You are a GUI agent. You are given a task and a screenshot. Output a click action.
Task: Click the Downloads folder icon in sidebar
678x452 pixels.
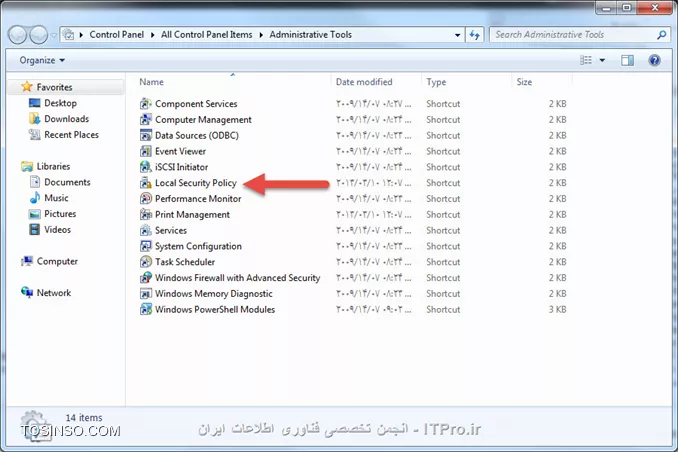[x=35, y=119]
